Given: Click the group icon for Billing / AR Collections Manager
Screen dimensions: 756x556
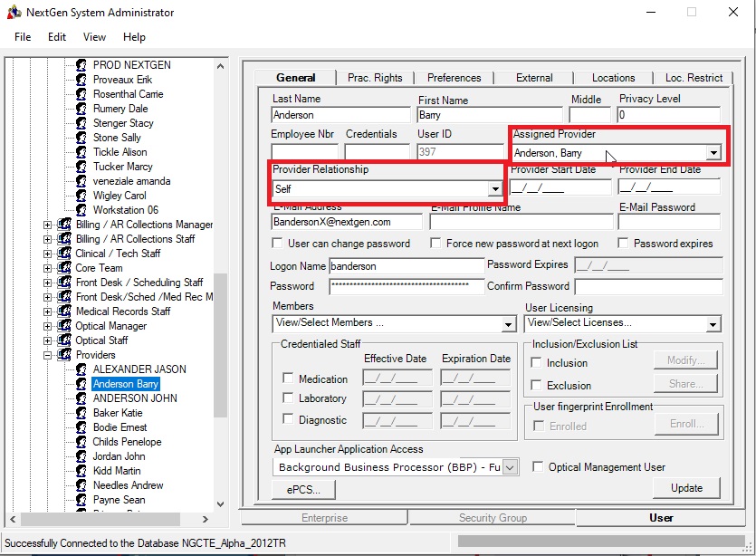Looking at the screenshot, I should point(64,225).
